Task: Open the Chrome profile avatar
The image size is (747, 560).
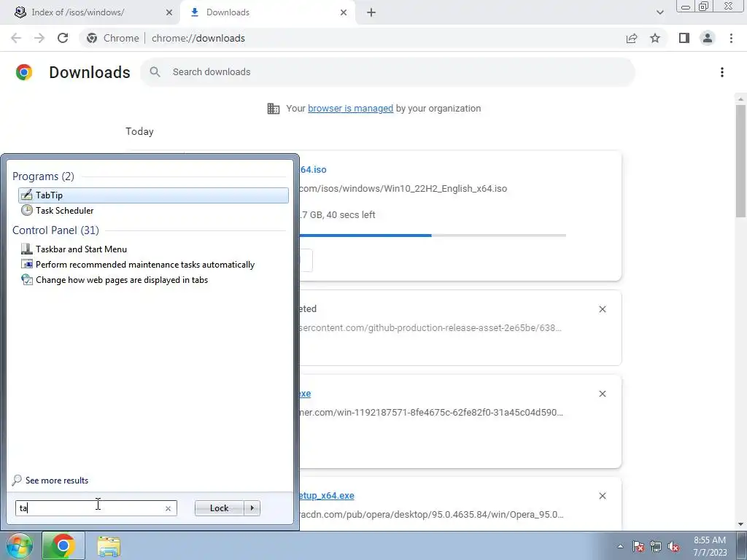Action: point(708,38)
